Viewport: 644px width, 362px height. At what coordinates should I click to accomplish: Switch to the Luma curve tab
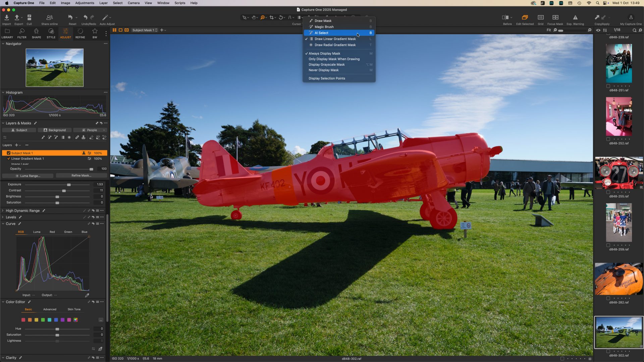tap(37, 232)
